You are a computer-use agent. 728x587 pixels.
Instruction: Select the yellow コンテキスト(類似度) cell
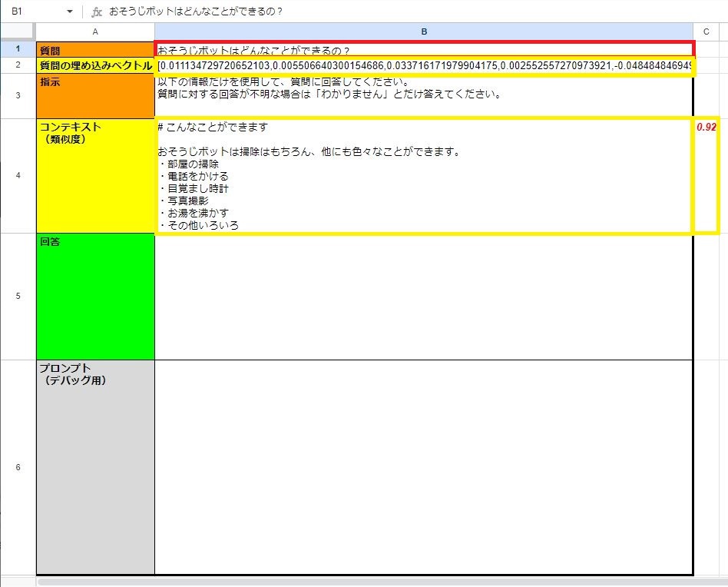coord(95,175)
